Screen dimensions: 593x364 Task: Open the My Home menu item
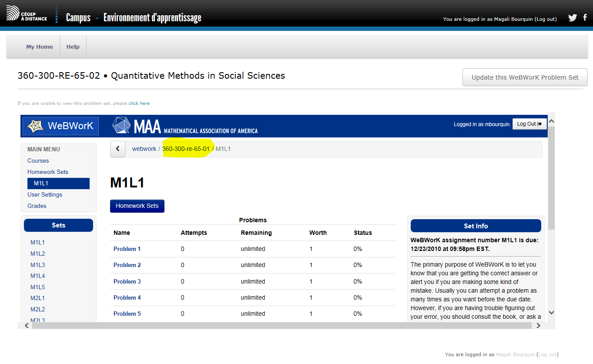[40, 47]
